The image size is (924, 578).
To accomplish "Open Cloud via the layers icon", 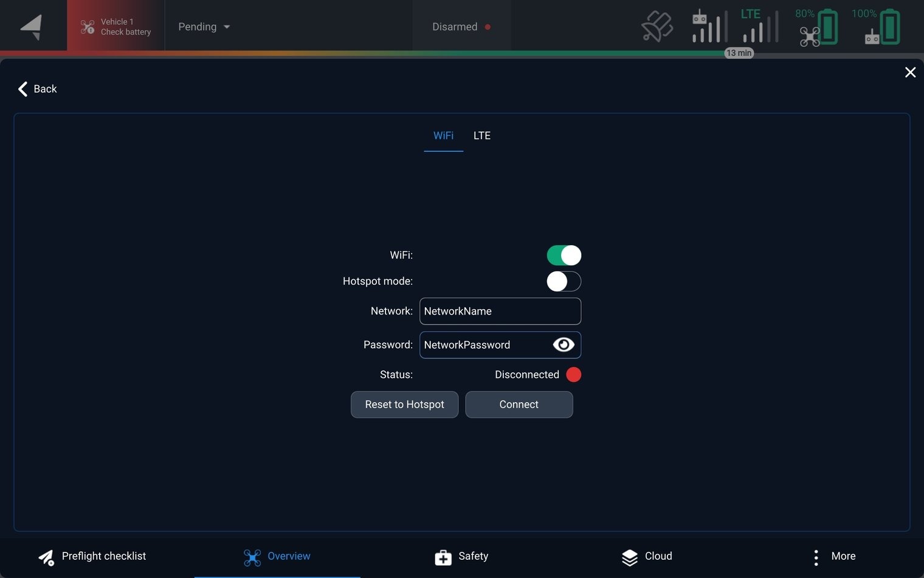I will (630, 557).
